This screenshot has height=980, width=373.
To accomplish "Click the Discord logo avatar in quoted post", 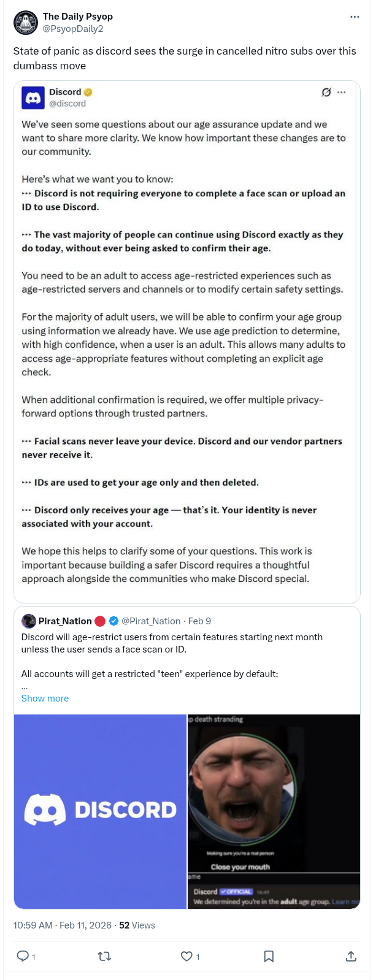I will coord(33,98).
